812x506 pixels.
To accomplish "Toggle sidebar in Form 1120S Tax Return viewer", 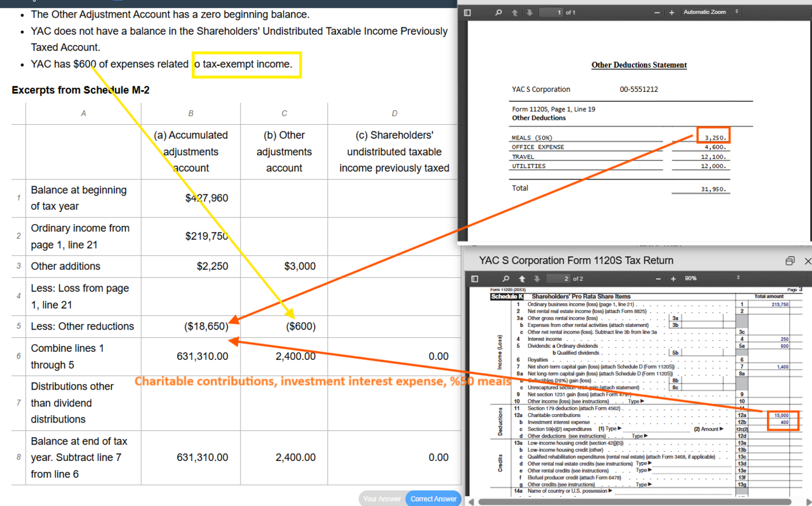I will click(475, 279).
